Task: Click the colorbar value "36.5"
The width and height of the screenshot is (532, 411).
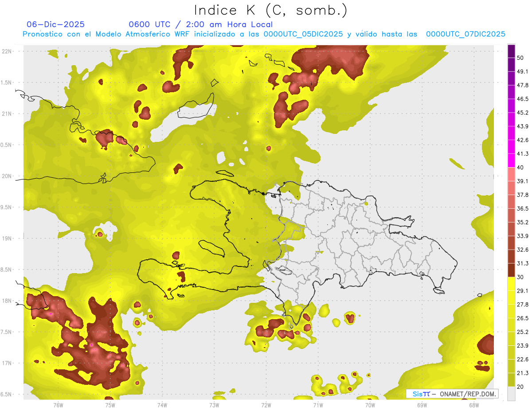Action: pos(523,208)
